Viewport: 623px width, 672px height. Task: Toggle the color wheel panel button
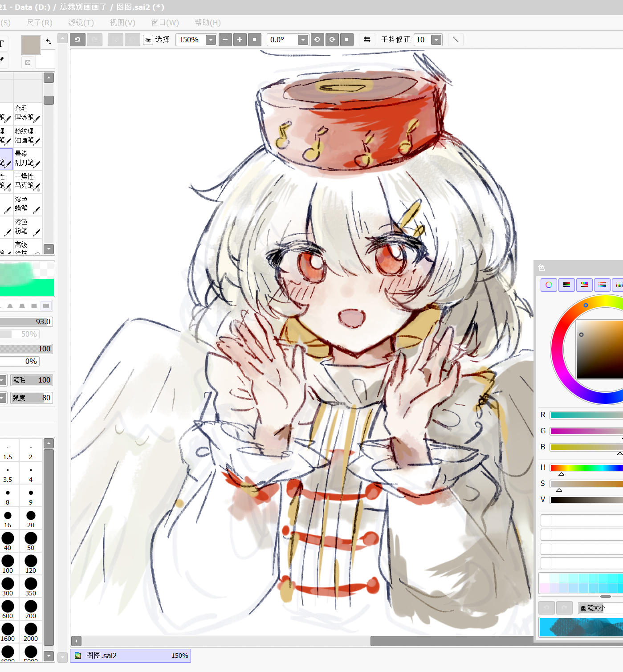(549, 285)
